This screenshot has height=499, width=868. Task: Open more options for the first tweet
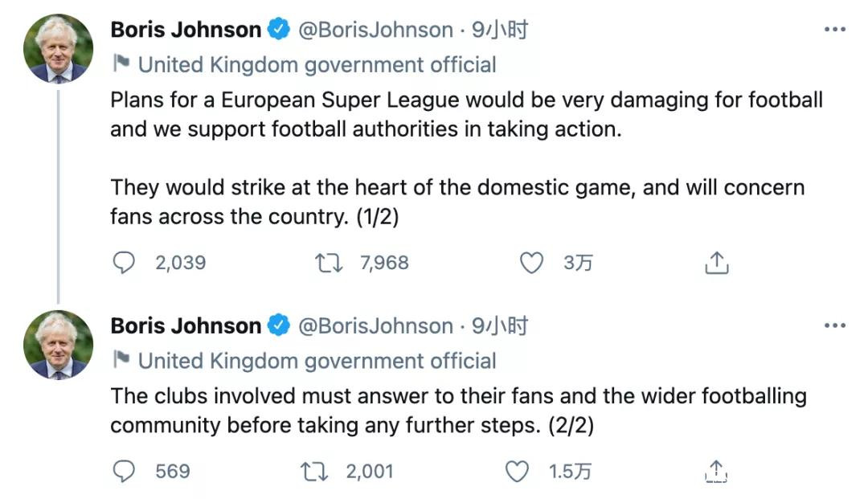pyautogui.click(x=836, y=30)
